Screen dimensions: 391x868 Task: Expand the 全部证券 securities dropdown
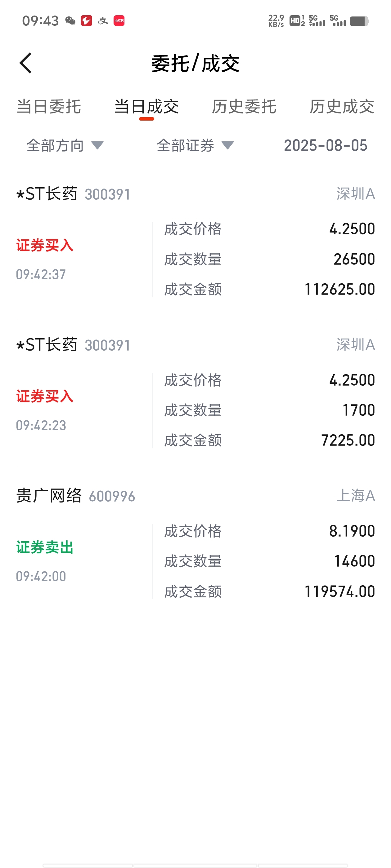(195, 145)
